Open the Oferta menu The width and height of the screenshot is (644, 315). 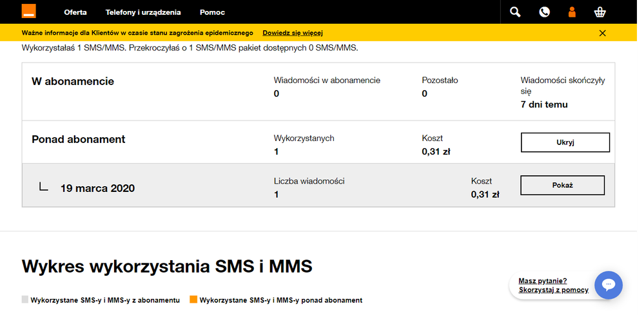75,12
